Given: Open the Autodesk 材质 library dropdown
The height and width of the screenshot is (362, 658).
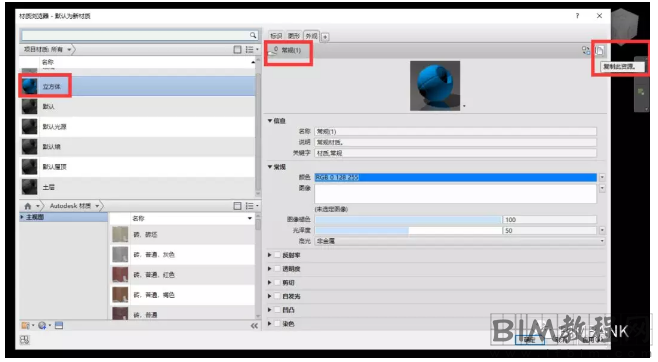Looking at the screenshot, I should [x=97, y=206].
